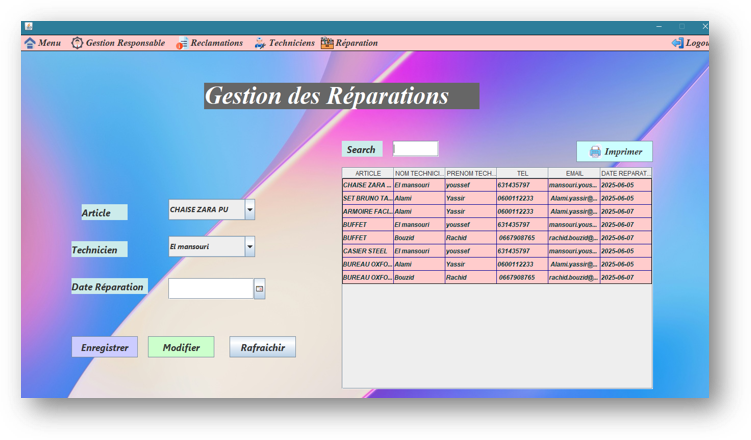Screen dimensions: 751x440
Task: Click the Article label
Action: click(x=104, y=213)
